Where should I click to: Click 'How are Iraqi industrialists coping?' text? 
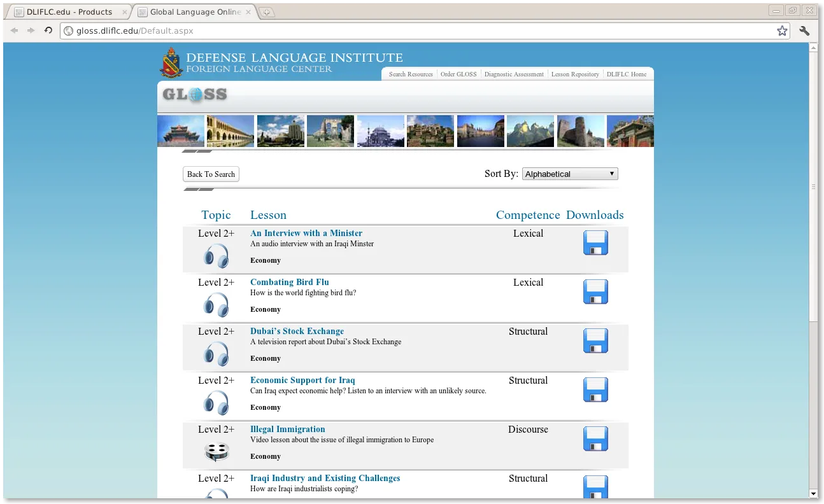(304, 489)
